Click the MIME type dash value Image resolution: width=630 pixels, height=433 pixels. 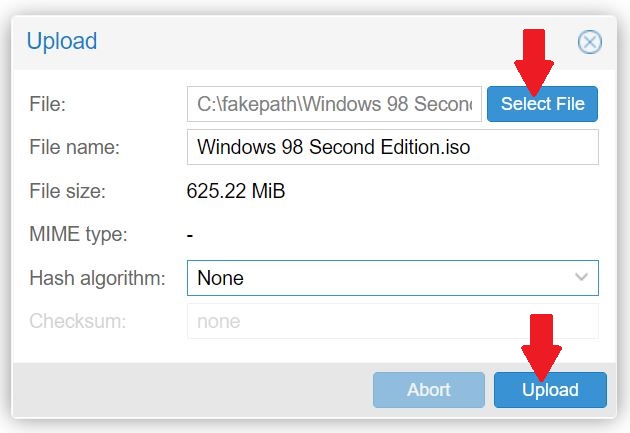[x=190, y=235]
